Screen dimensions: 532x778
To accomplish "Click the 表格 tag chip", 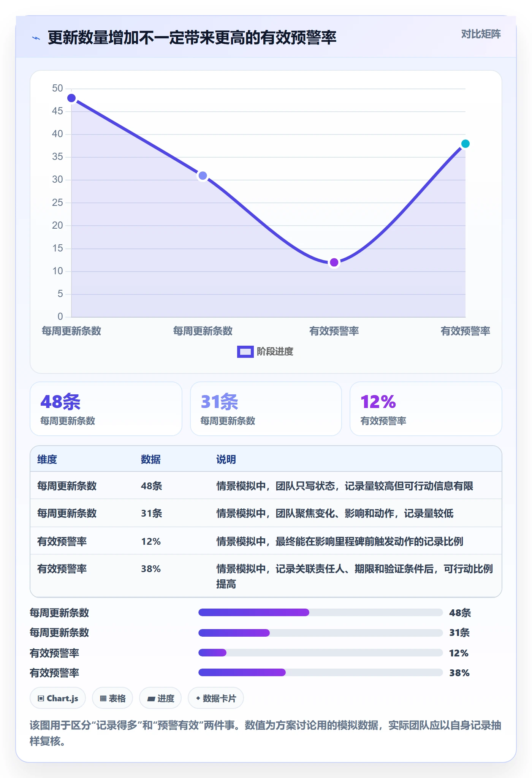I will [x=112, y=698].
